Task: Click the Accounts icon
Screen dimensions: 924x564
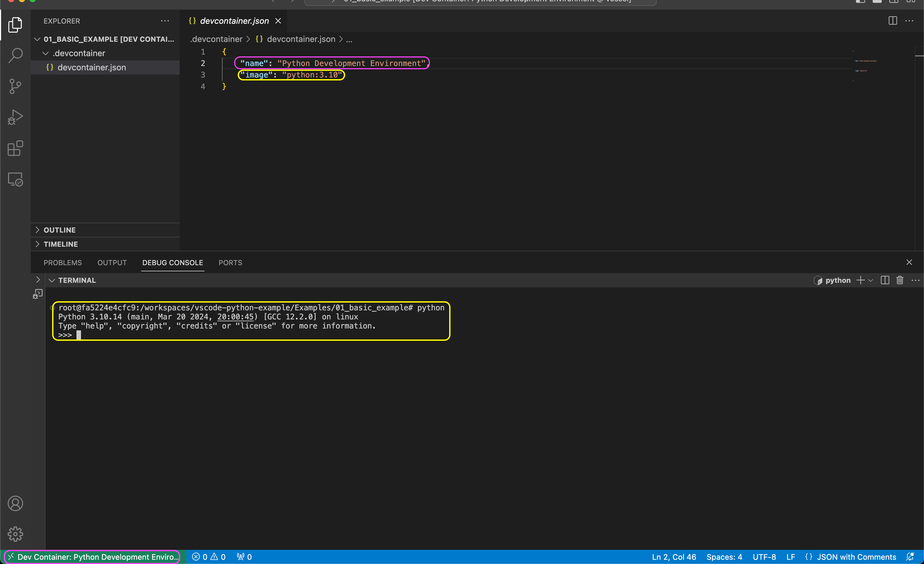Action: [x=16, y=503]
